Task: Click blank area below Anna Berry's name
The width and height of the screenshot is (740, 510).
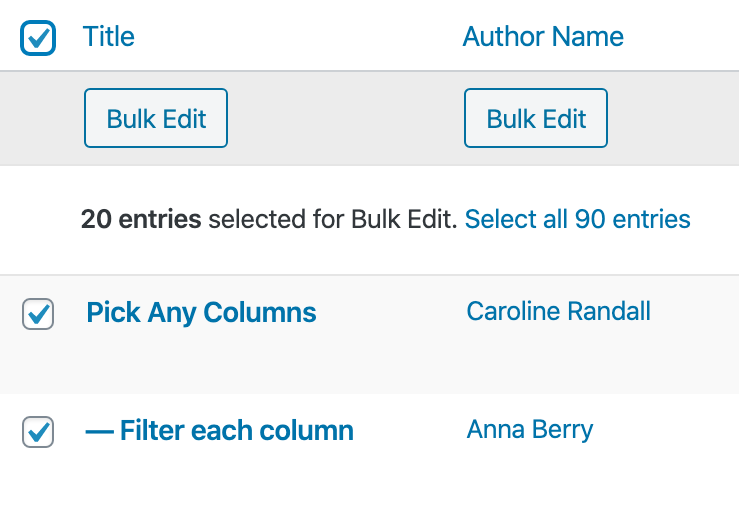Action: tap(530, 478)
